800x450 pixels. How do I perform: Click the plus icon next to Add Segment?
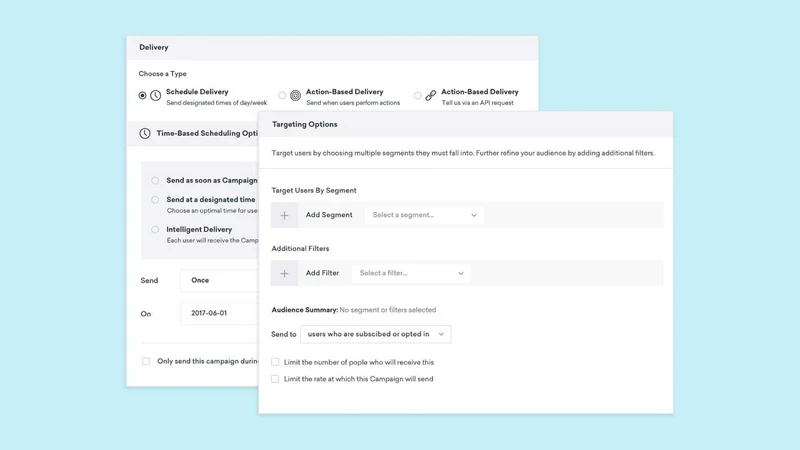point(285,215)
